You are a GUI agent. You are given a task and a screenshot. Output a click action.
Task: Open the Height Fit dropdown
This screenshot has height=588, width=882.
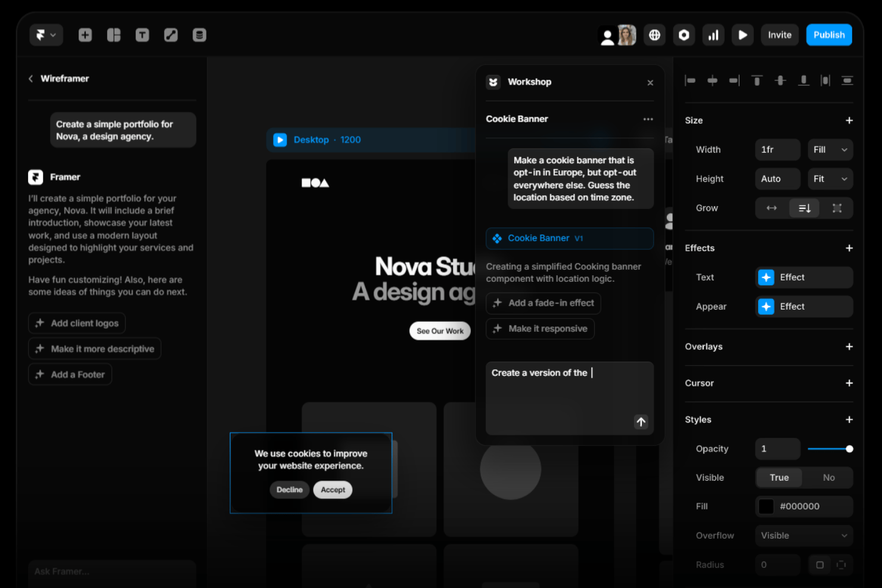click(830, 179)
